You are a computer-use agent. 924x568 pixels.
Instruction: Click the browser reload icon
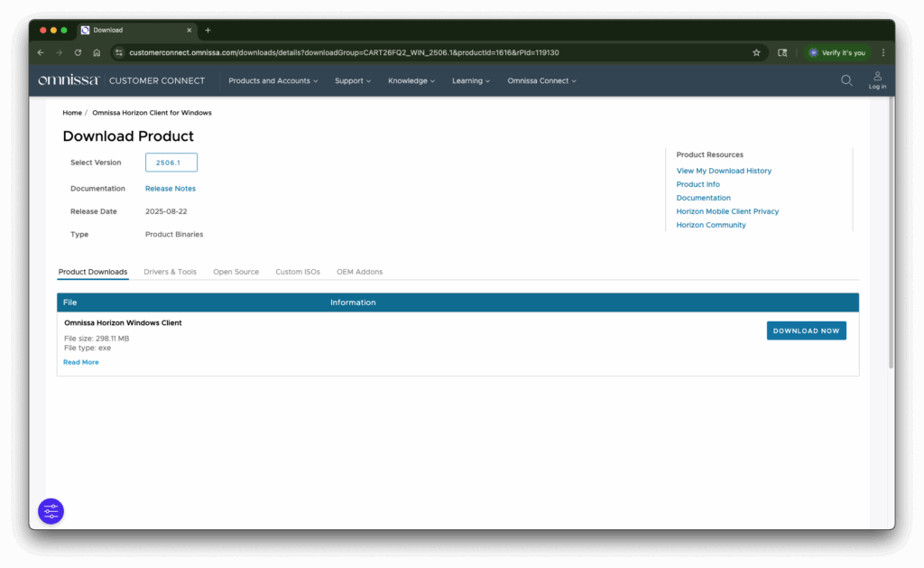coord(78,52)
